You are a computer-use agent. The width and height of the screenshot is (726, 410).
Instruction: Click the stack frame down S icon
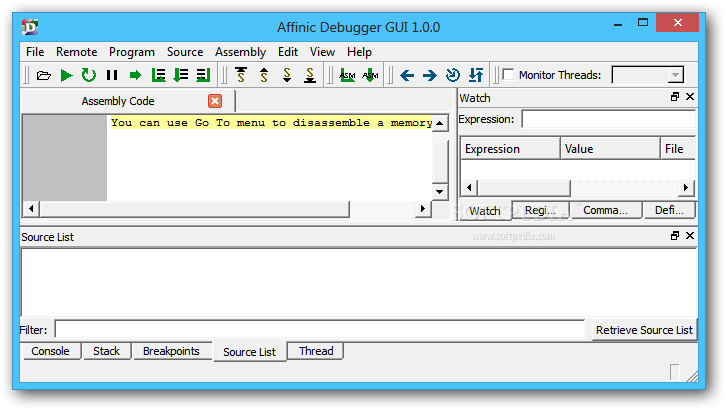287,75
